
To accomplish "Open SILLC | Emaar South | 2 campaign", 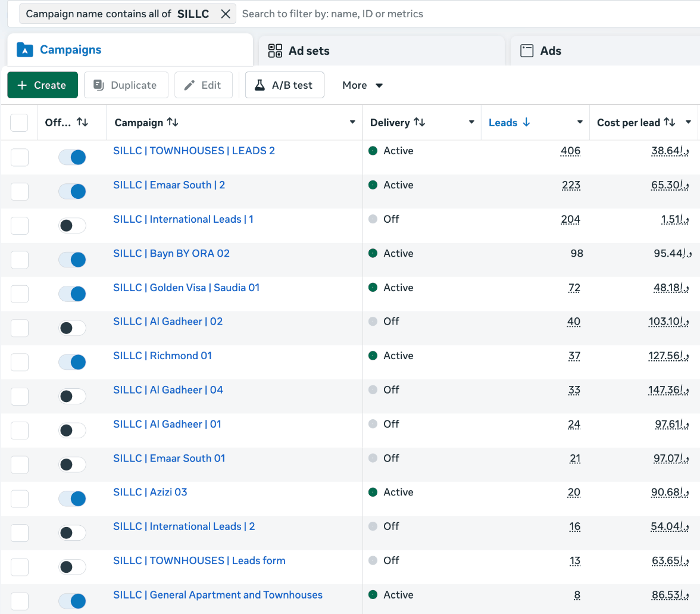I will (x=169, y=185).
